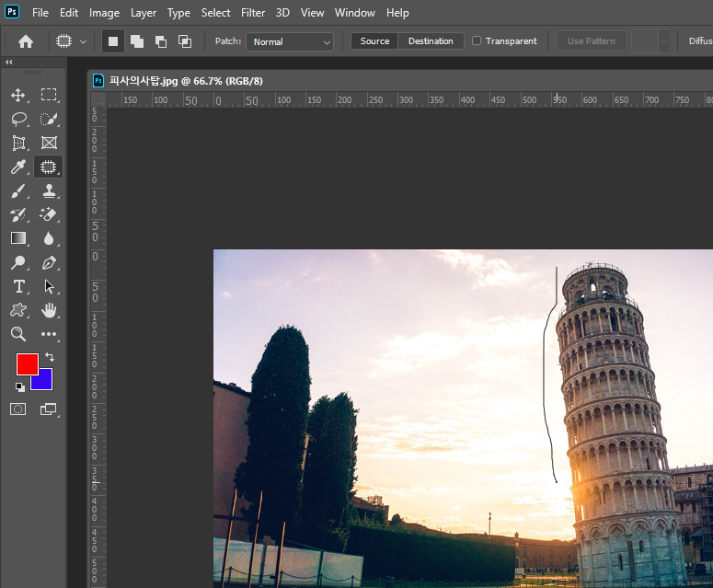
Task: Swap foreground and background colors
Action: (49, 357)
